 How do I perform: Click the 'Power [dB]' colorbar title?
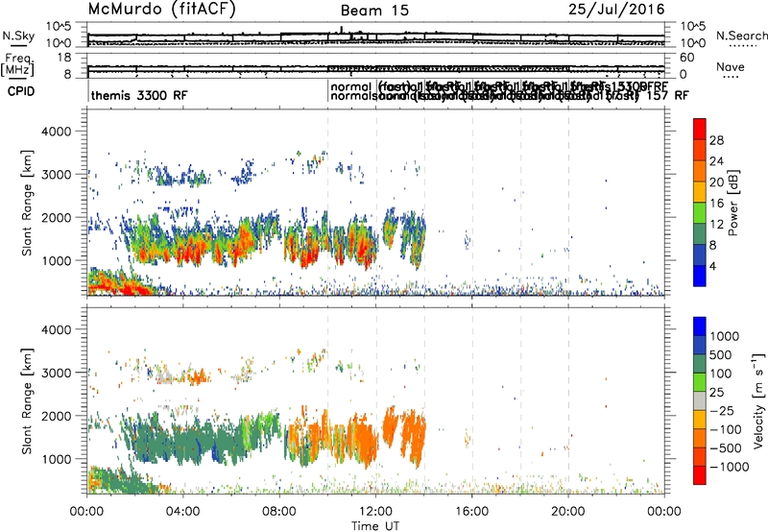(732, 203)
